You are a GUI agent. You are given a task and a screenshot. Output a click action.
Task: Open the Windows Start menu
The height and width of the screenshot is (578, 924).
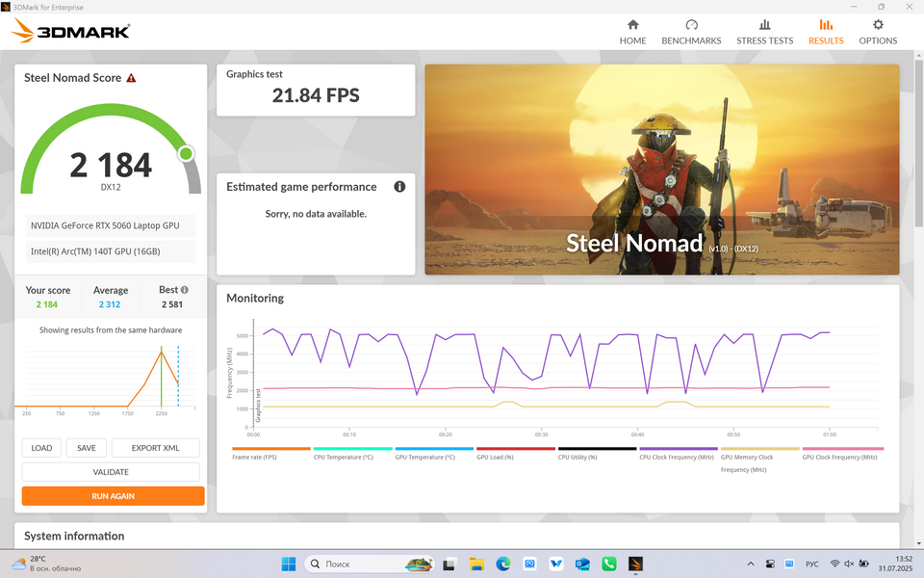289,564
